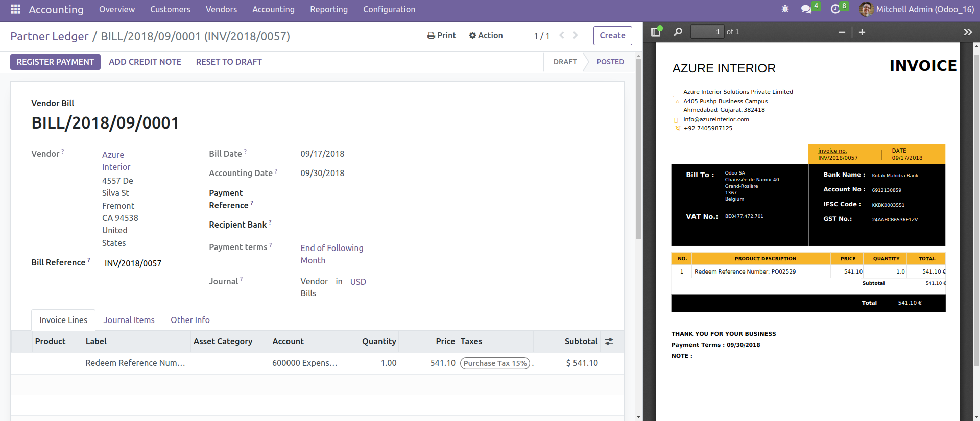Select Redeem Reference Num… line label
The image size is (980, 421).
[135, 363]
